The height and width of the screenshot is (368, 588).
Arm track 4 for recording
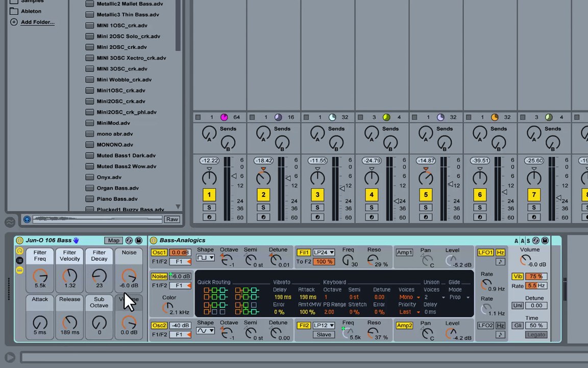[372, 217]
